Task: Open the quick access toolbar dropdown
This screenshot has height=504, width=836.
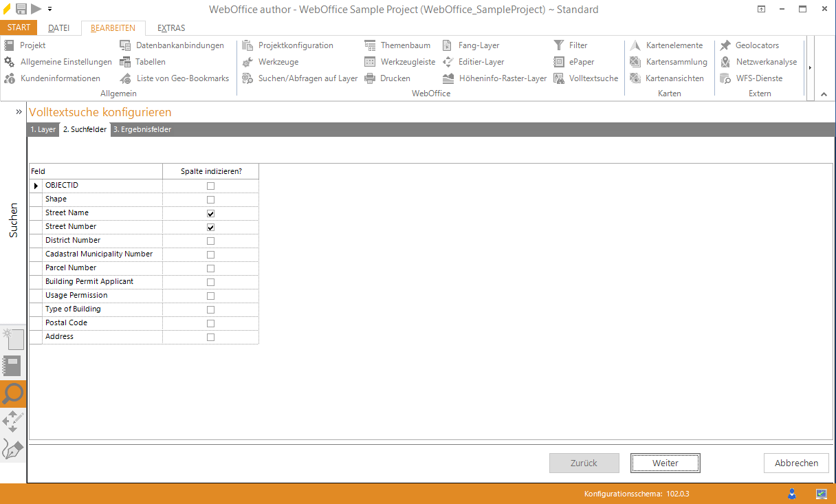Action: tap(50, 10)
